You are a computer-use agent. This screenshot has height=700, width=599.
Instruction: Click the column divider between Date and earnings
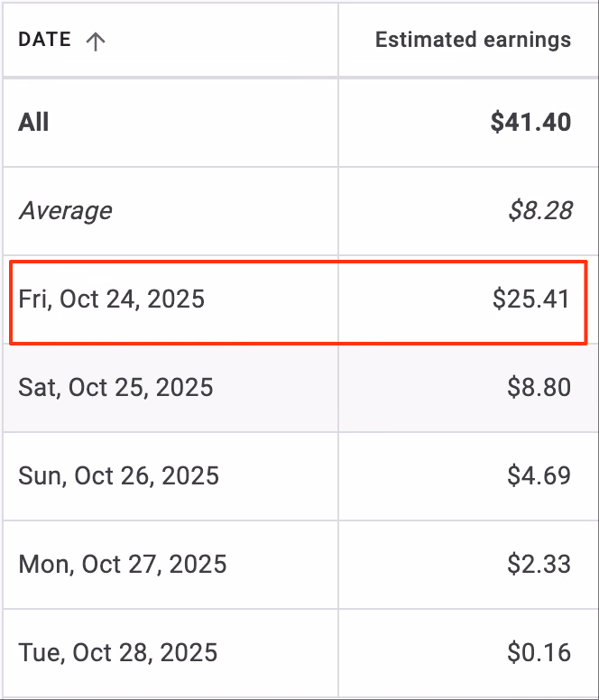click(338, 350)
